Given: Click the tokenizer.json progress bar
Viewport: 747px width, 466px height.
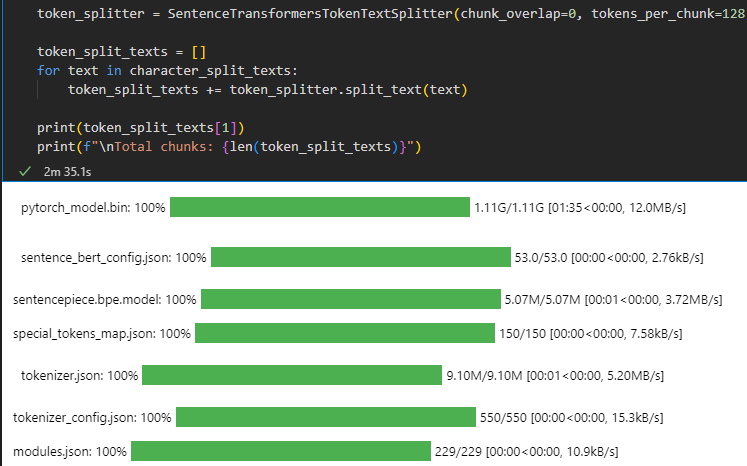Looking at the screenshot, I should tap(292, 375).
